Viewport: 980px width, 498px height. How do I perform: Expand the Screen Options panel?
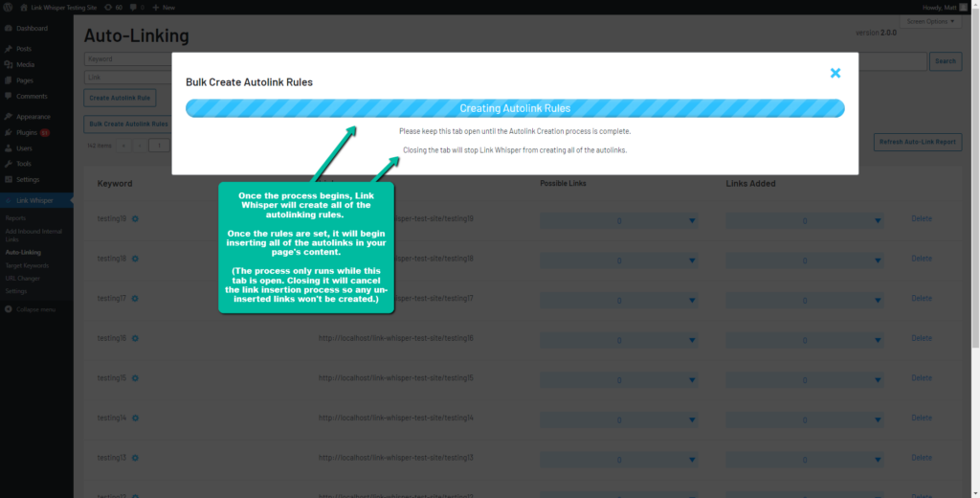pyautogui.click(x=930, y=21)
